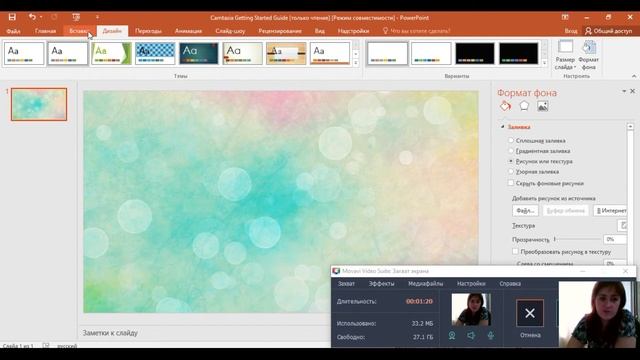
Task: Select the dark teal theme thumbnail
Action: pyautogui.click(x=199, y=53)
